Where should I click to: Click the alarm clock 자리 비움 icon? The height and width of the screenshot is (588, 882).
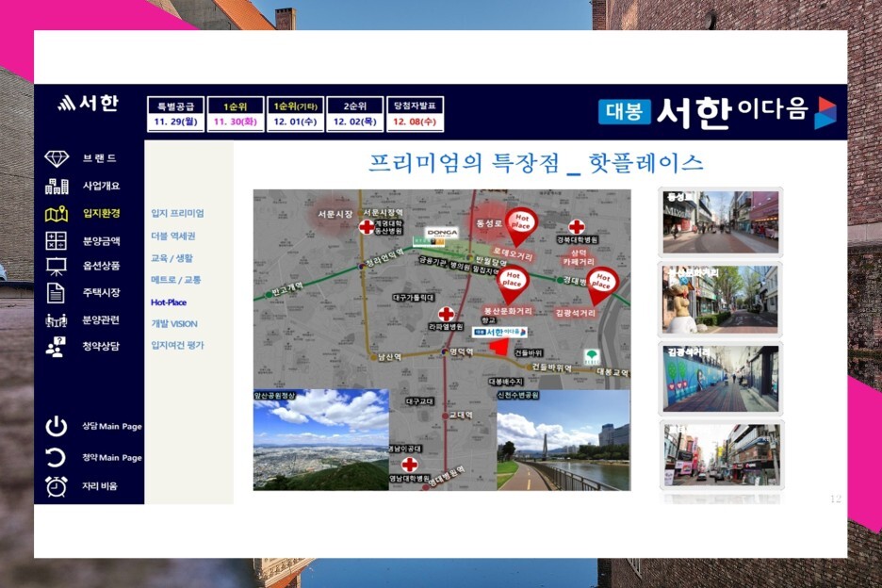point(57,486)
